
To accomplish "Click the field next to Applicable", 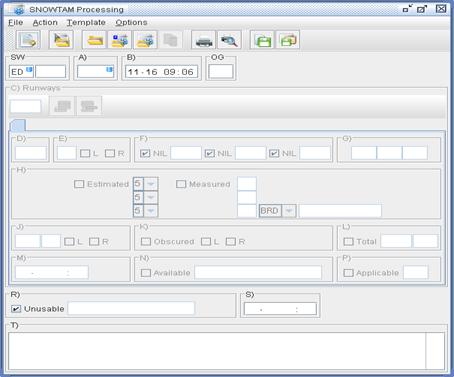I will (416, 272).
